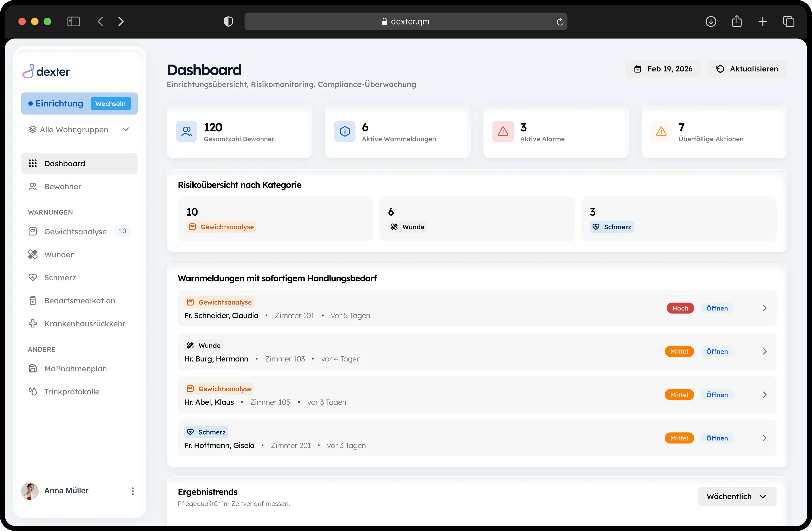Go back with browser back arrow
The height and width of the screenshot is (531, 812).
100,21
